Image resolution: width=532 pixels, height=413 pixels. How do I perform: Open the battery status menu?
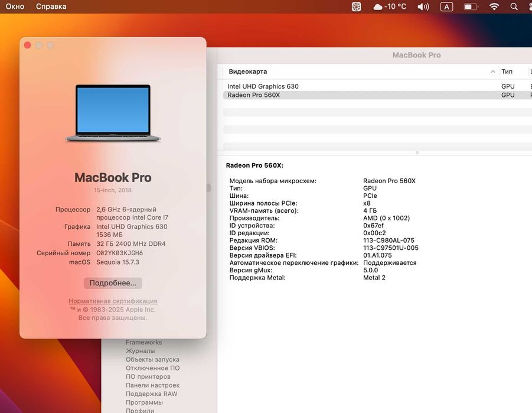coord(471,6)
